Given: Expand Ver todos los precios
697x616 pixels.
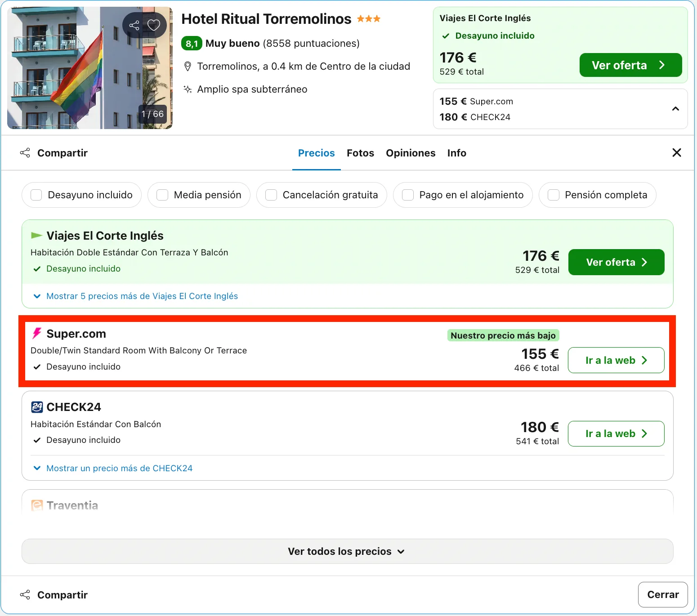Looking at the screenshot, I should click(347, 551).
